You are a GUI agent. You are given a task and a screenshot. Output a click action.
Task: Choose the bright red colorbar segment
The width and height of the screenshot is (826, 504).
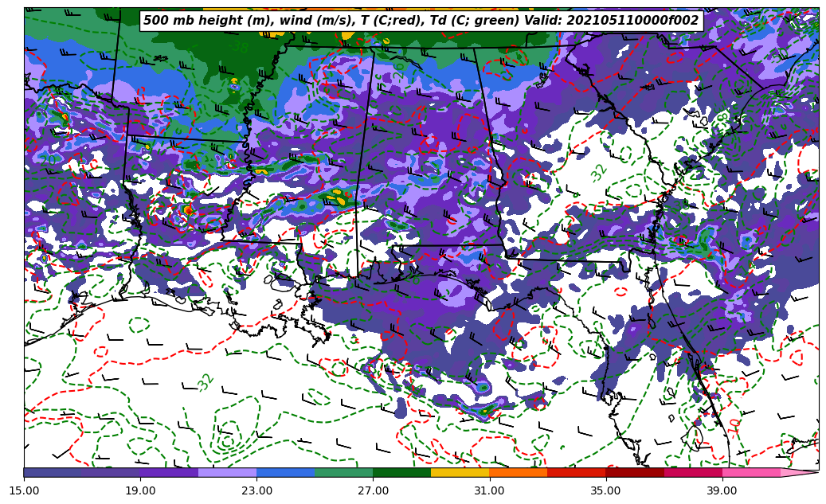pyautogui.click(x=576, y=472)
